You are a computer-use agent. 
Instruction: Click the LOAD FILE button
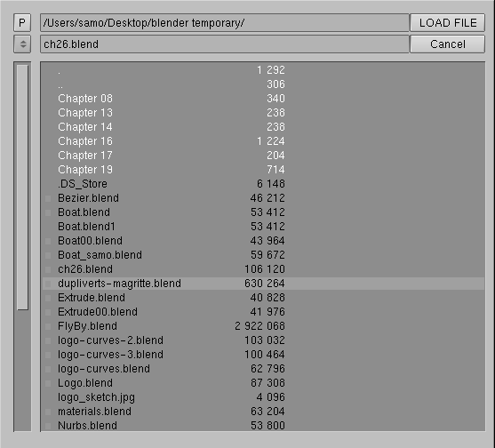(x=447, y=23)
